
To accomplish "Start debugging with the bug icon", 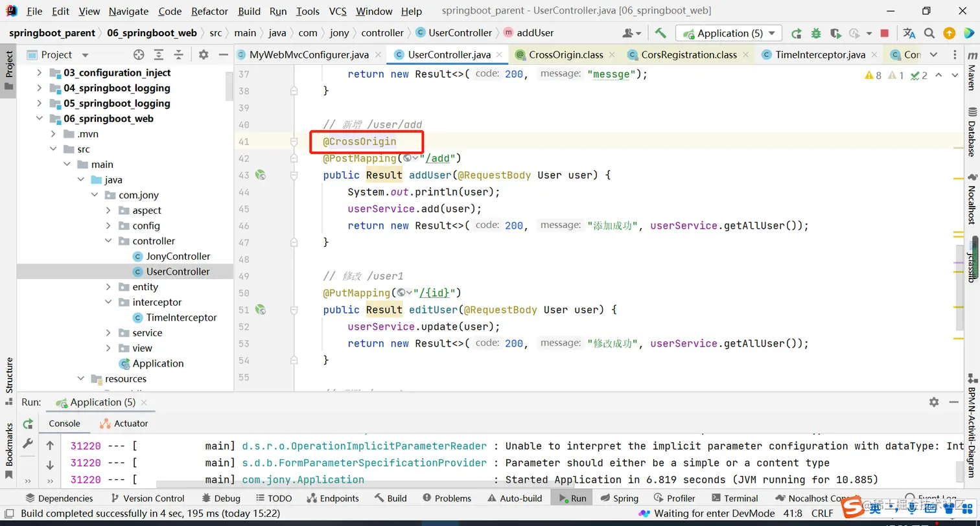I will click(x=816, y=33).
